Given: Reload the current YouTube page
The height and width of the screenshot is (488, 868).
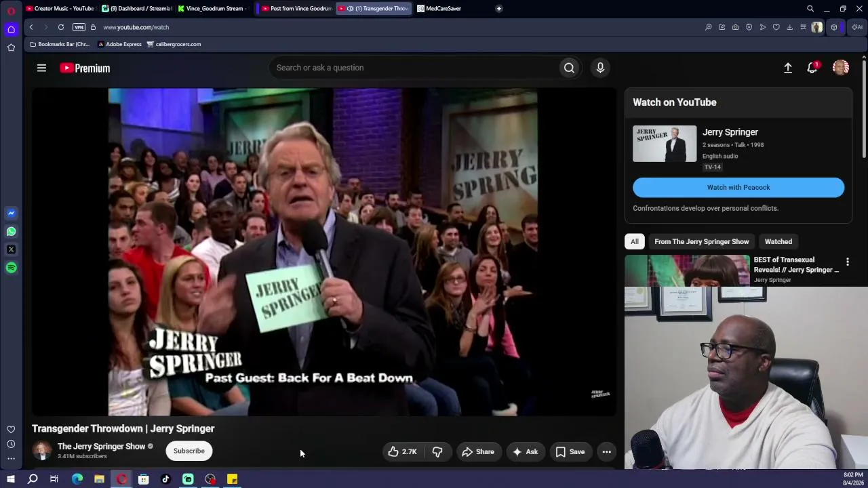Looking at the screenshot, I should (61, 27).
